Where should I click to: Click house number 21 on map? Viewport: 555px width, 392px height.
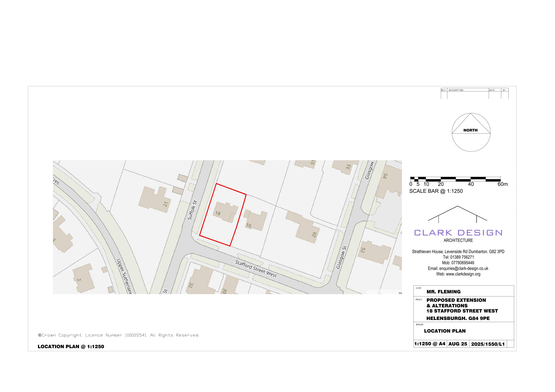click(x=166, y=204)
